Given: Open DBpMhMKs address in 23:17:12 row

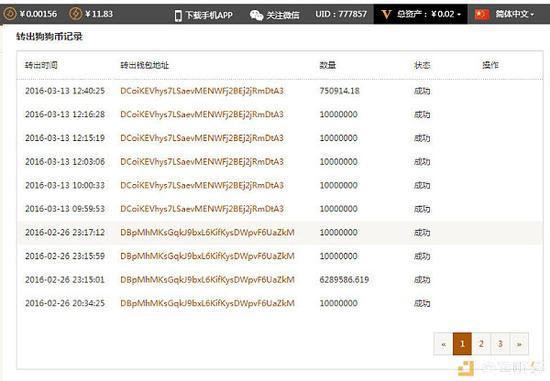Looking at the screenshot, I should (x=207, y=233).
